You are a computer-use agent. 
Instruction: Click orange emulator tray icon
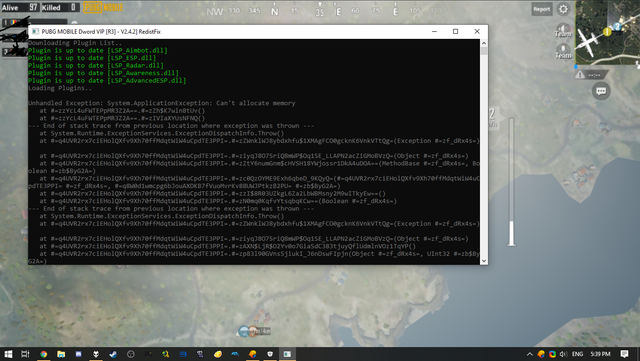tap(541, 354)
